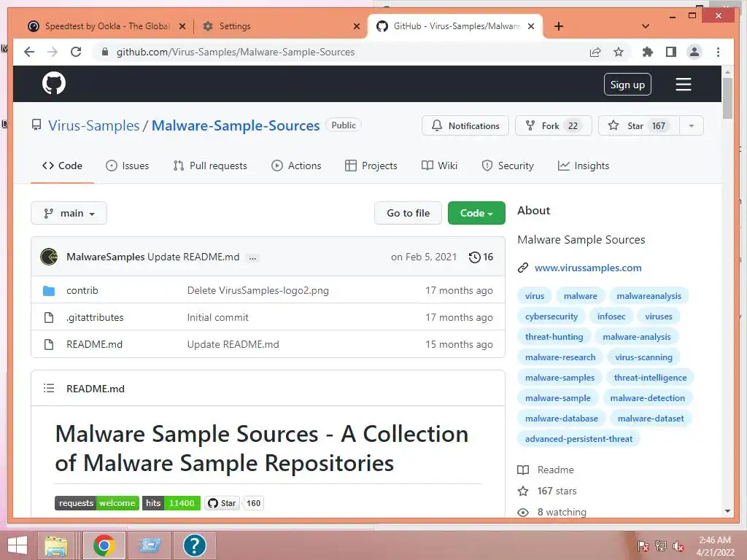The image size is (747, 560).
Task: Open the GitHub logo home page
Action: 54,84
